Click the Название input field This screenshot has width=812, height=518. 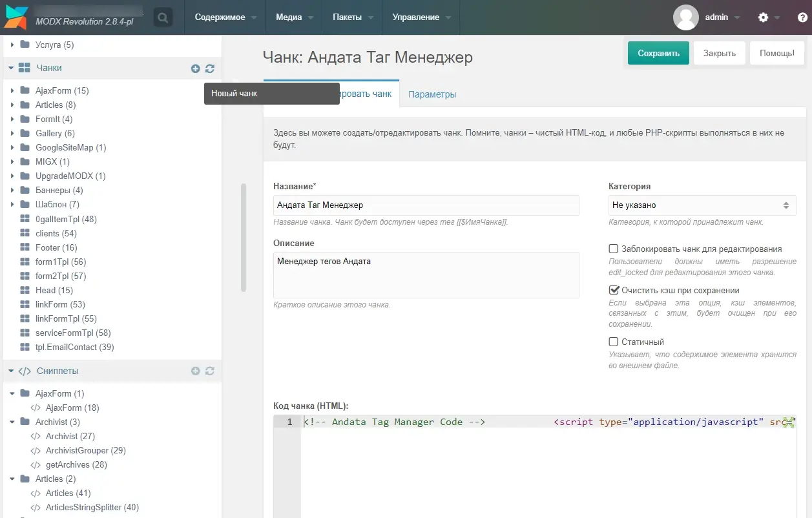pos(426,205)
